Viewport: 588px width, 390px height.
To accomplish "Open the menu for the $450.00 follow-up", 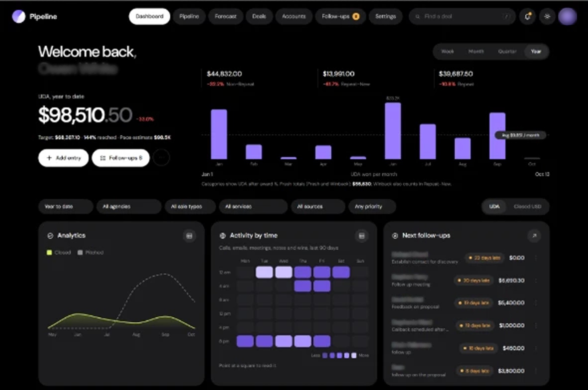I will 536,348.
